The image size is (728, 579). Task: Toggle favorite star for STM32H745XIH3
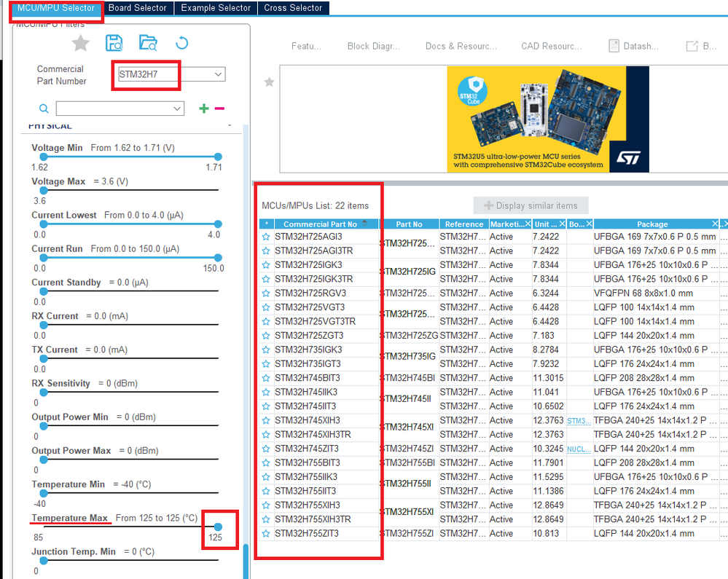tap(266, 420)
